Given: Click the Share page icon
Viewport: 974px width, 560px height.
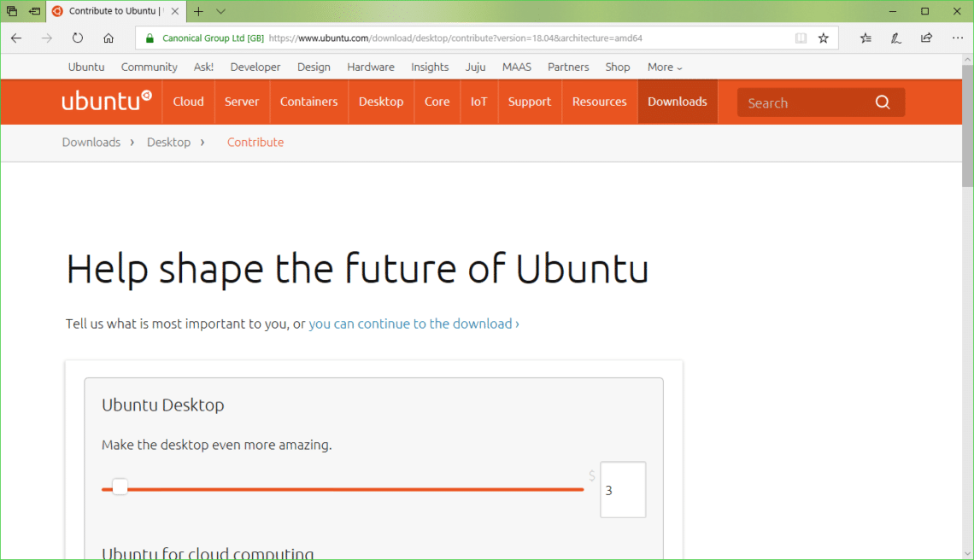Looking at the screenshot, I should [927, 38].
